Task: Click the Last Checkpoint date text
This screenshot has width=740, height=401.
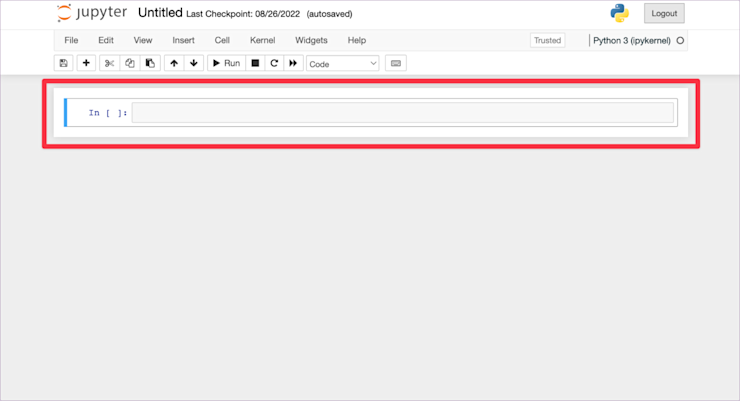Action: point(243,14)
